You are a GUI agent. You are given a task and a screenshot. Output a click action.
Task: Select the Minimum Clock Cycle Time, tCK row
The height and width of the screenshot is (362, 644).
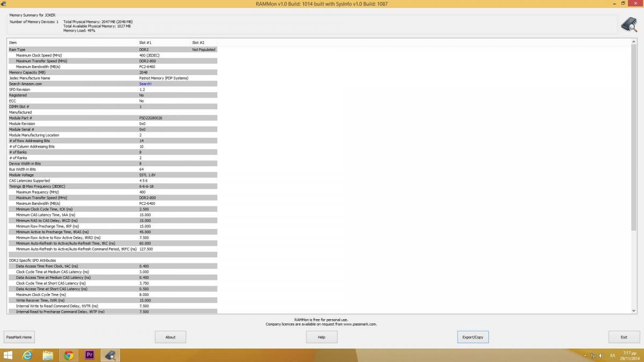click(x=112, y=209)
